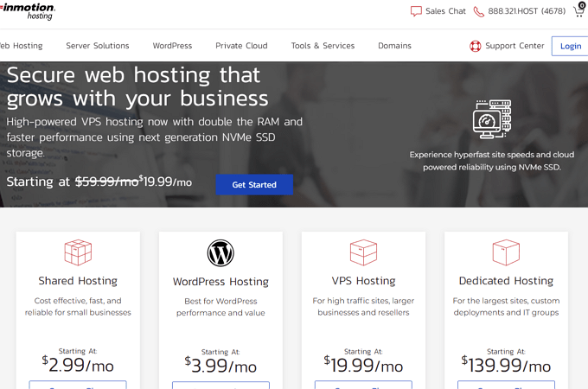Click the Shared Hosting heading
Viewport: 588px width, 389px height.
pos(78,281)
